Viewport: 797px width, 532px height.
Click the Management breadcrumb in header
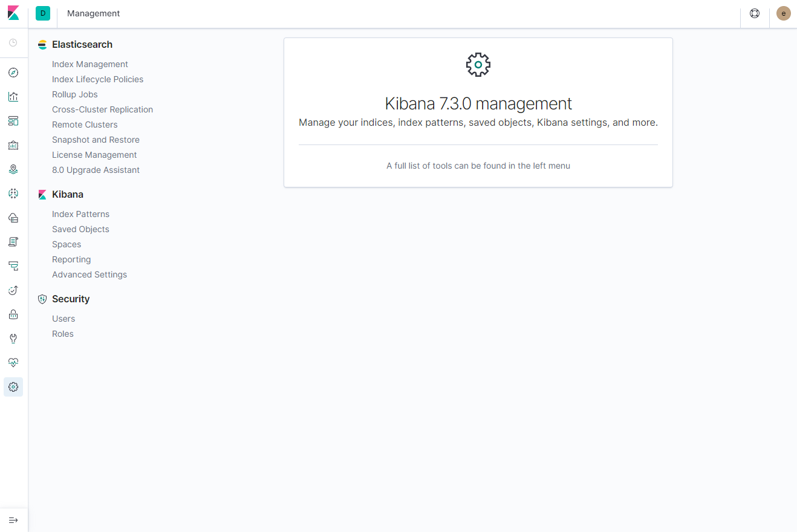[94, 13]
